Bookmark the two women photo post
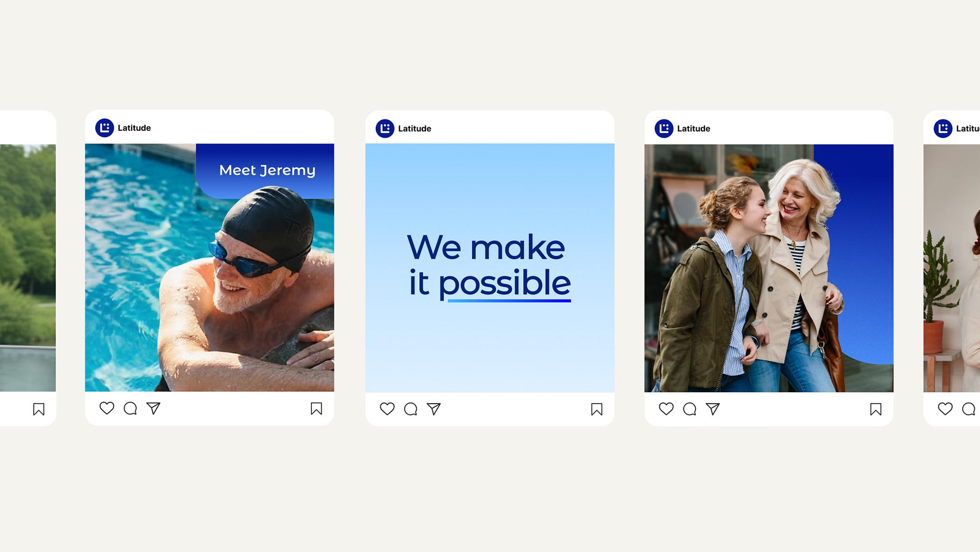980x552 pixels. coord(876,409)
